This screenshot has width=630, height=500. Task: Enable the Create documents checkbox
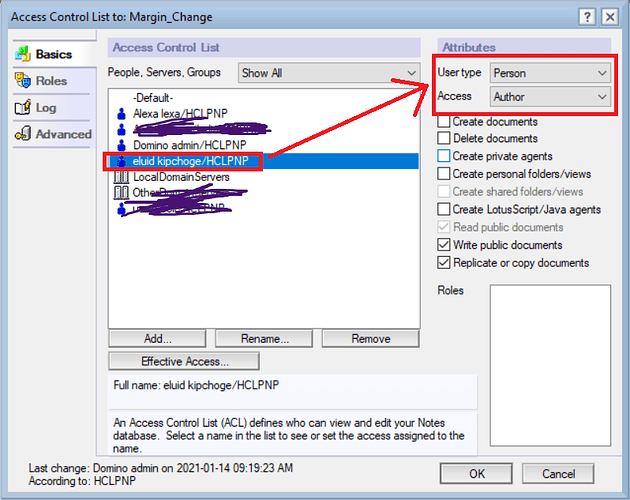click(444, 121)
